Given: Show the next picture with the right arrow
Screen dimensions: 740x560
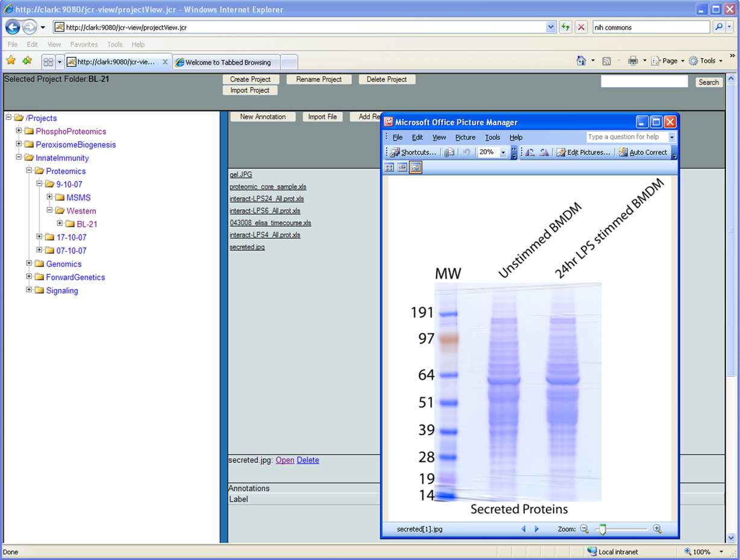Looking at the screenshot, I should click(537, 529).
